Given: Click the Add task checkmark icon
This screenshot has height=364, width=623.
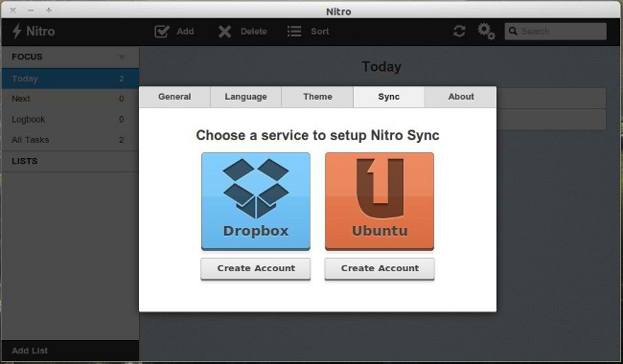Looking at the screenshot, I should coord(162,32).
